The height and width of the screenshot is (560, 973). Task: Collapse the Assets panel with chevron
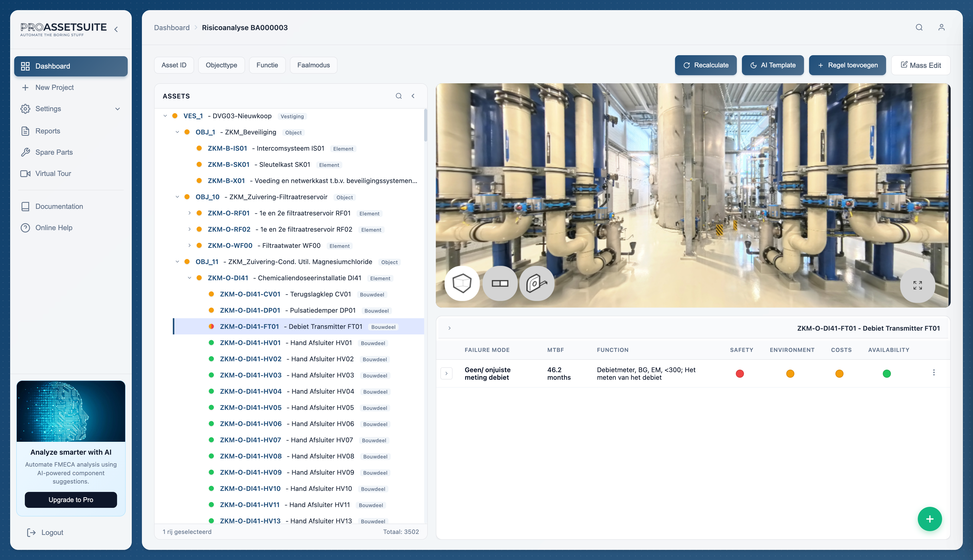(x=413, y=96)
